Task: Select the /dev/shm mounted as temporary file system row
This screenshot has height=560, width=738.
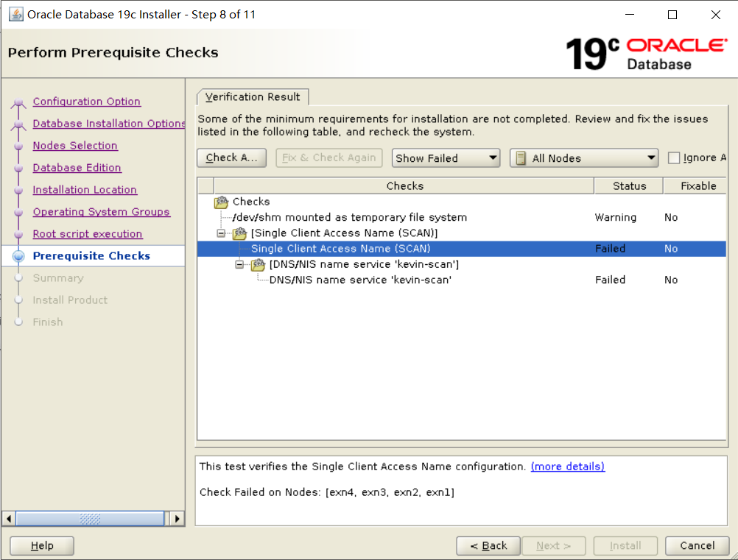Action: [462, 218]
